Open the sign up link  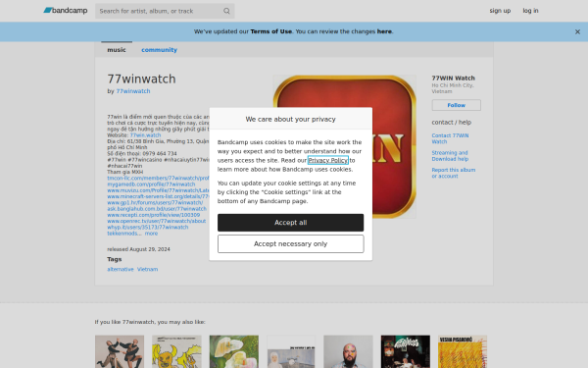point(500,11)
